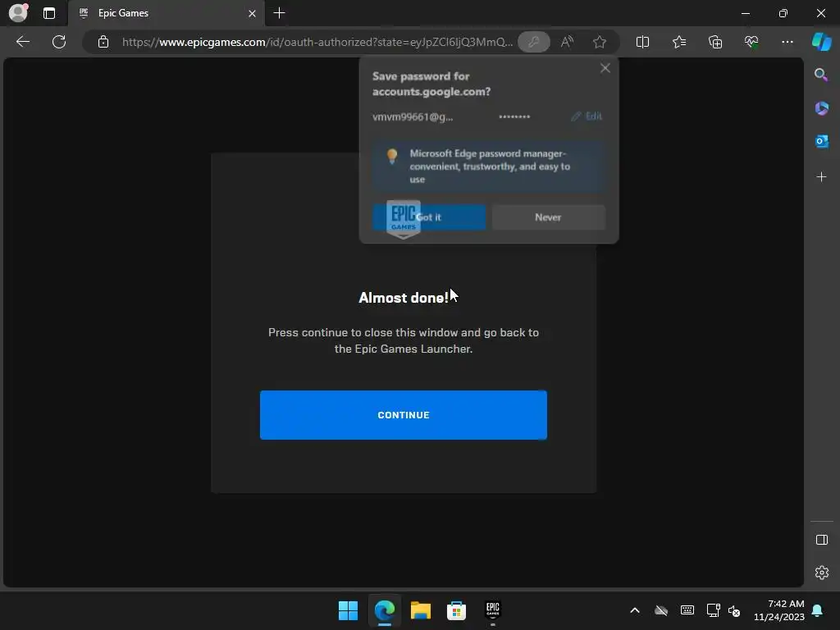Open Browser essentials heart icon
Screen dimensions: 840x630
click(x=751, y=42)
